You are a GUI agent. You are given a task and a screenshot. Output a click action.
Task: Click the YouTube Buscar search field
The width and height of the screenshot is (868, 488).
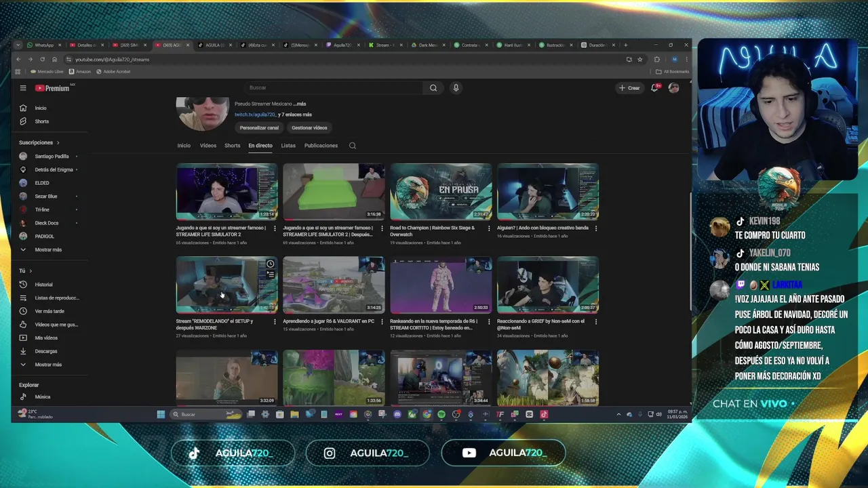(334, 88)
